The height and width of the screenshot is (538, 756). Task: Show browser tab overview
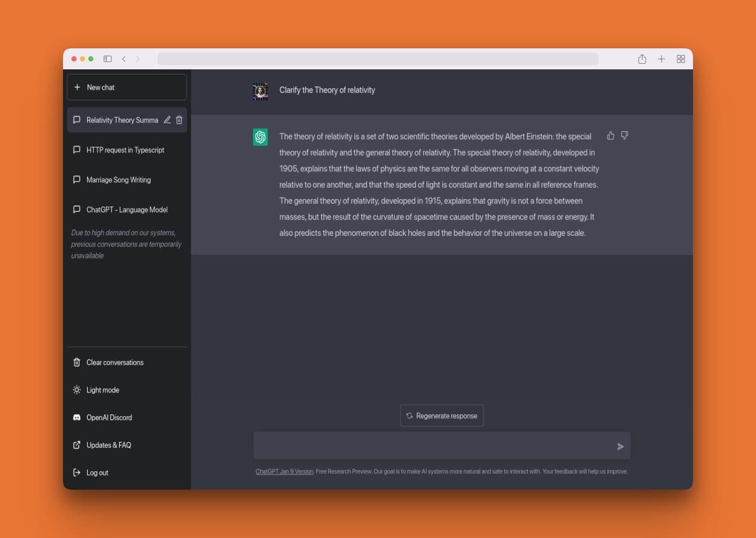[x=681, y=59]
